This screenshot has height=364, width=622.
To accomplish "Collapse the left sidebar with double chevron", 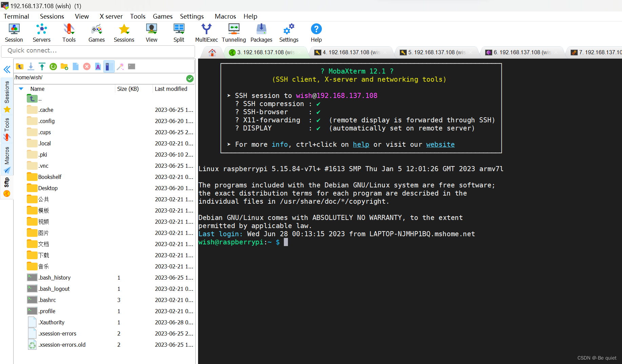I will tap(7, 69).
